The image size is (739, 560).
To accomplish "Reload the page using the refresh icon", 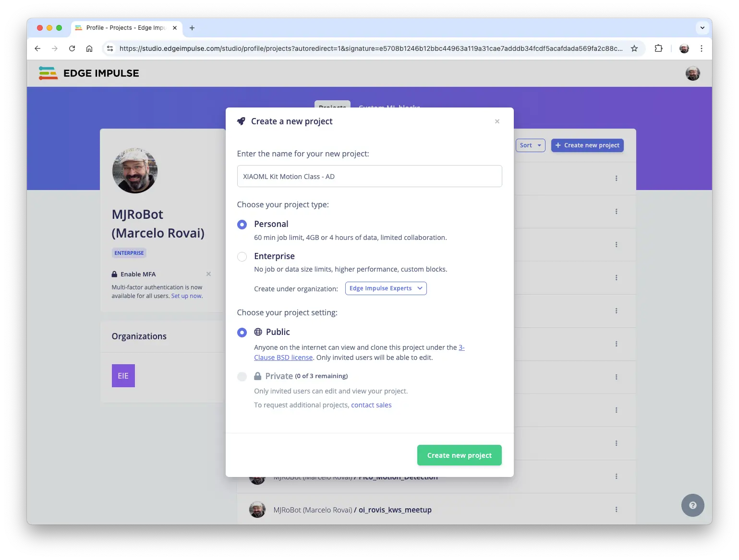I will (x=72, y=48).
